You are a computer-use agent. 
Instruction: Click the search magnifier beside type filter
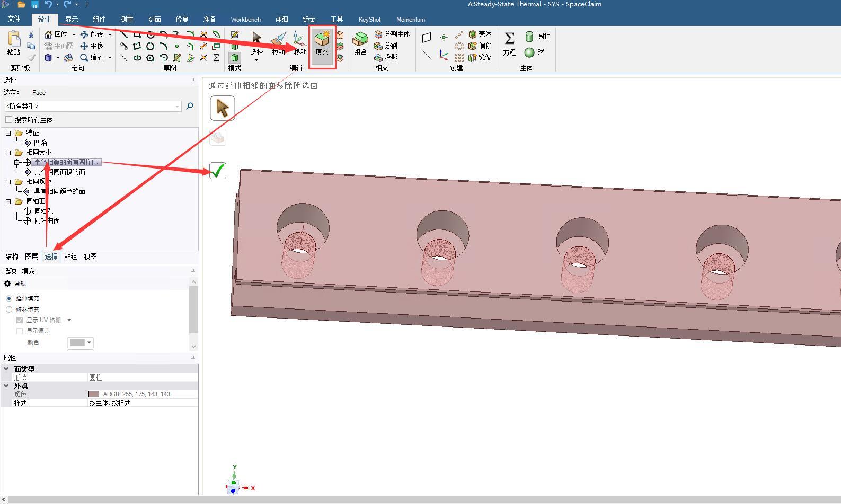[x=190, y=106]
